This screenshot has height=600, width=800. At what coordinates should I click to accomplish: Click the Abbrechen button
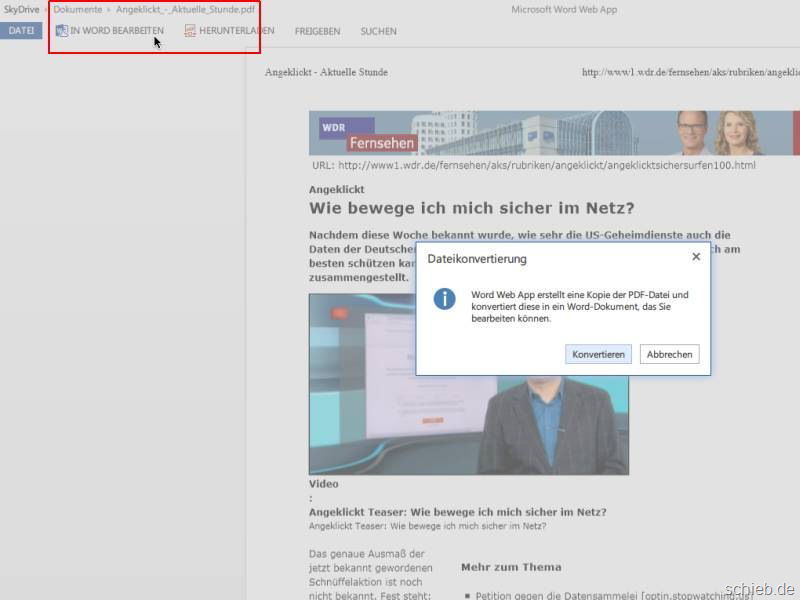[669, 354]
